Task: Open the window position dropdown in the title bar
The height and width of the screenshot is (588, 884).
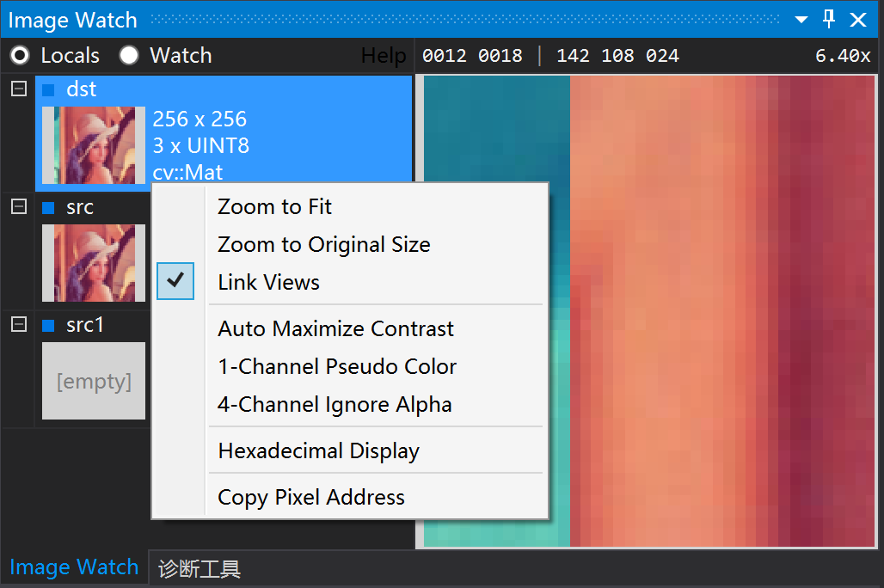Action: [x=801, y=19]
